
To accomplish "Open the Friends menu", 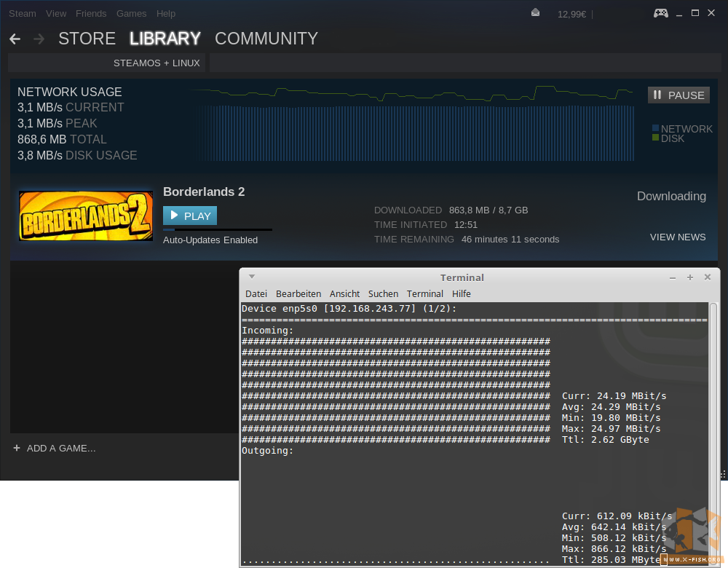I will [x=91, y=13].
